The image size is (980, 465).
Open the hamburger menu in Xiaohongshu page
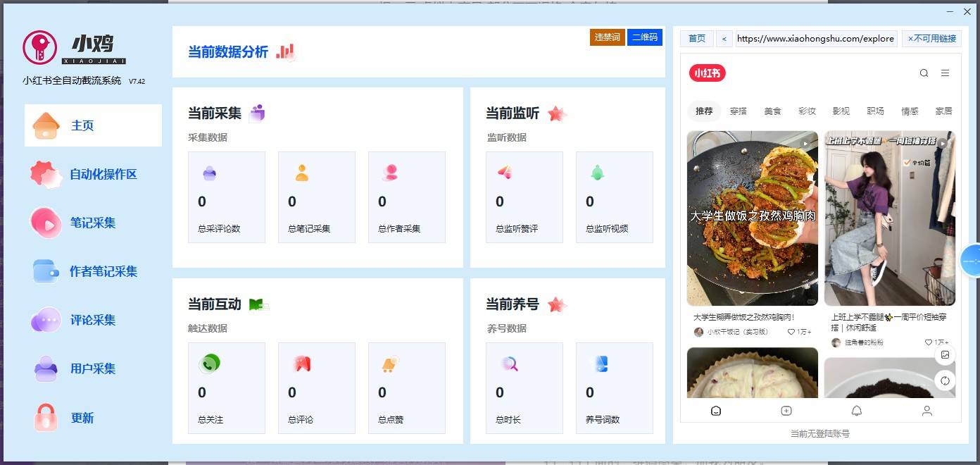(945, 73)
